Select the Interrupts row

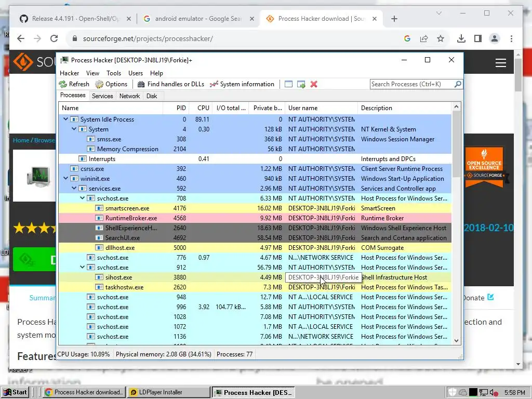pyautogui.click(x=255, y=159)
